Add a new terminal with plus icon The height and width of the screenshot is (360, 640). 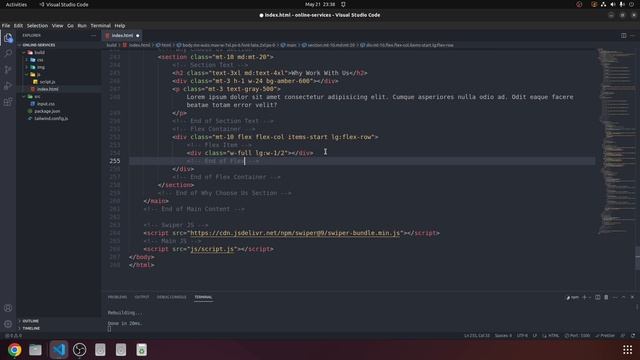[x=584, y=297]
